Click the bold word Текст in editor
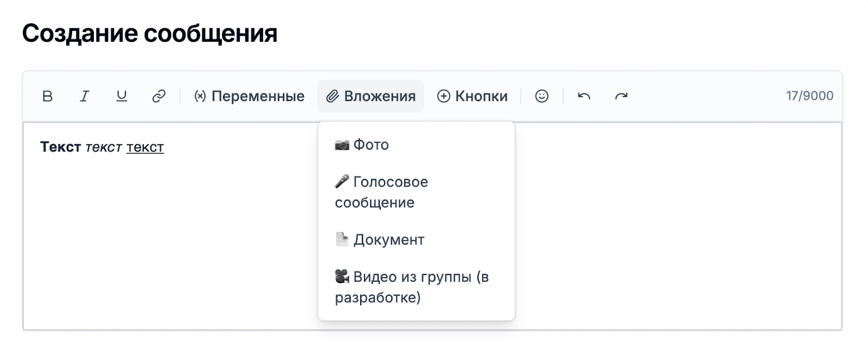The image size is (868, 350). (60, 147)
